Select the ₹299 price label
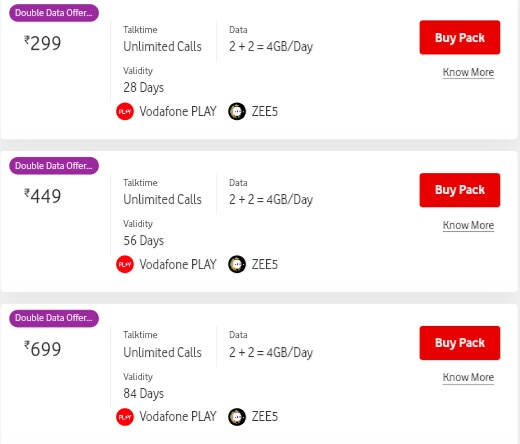The width and height of the screenshot is (520, 444). pos(43,43)
